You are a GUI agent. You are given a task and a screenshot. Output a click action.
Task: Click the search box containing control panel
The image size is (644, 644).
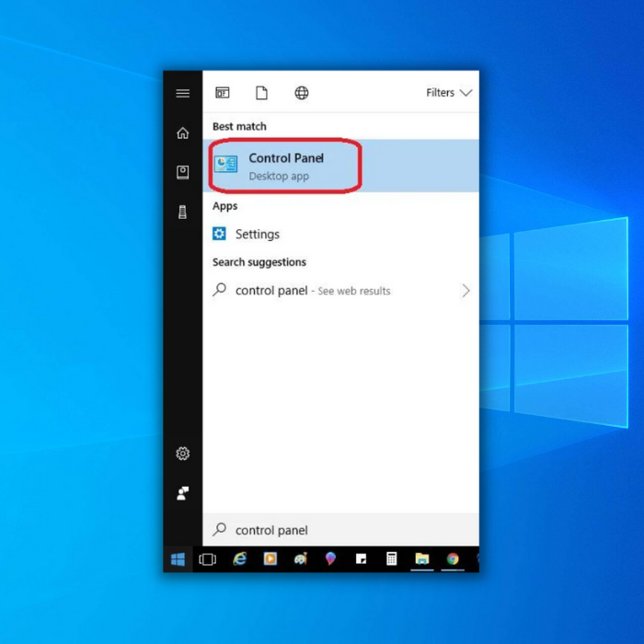click(340, 530)
